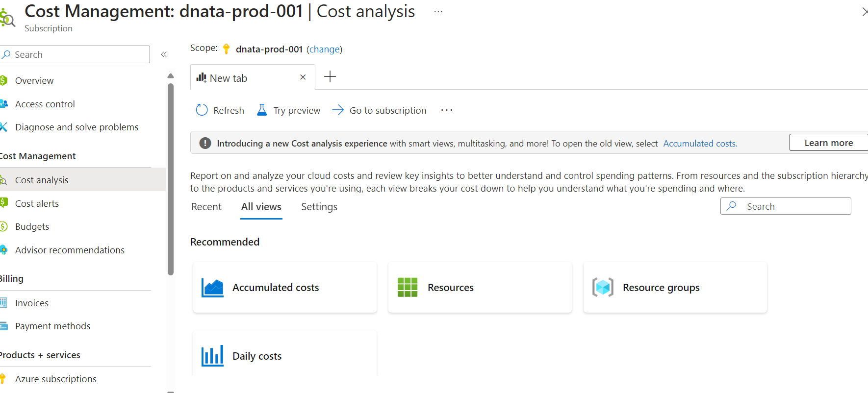Open the Resource groups view card
The width and height of the screenshot is (868, 393).
pyautogui.click(x=675, y=287)
